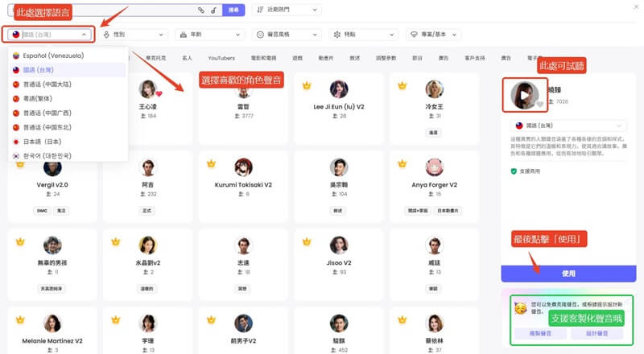Select the 前男子V2 voice avatar
Viewport: 644px width, 354px height.
coord(243,323)
